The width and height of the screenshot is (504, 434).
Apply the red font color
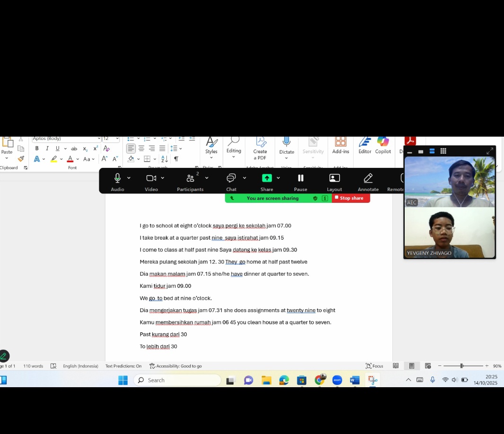coord(70,159)
